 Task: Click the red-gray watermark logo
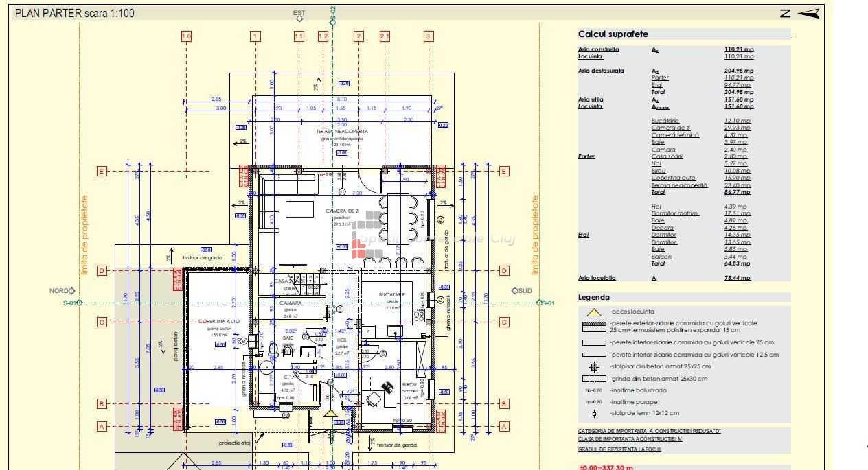tap(367, 235)
